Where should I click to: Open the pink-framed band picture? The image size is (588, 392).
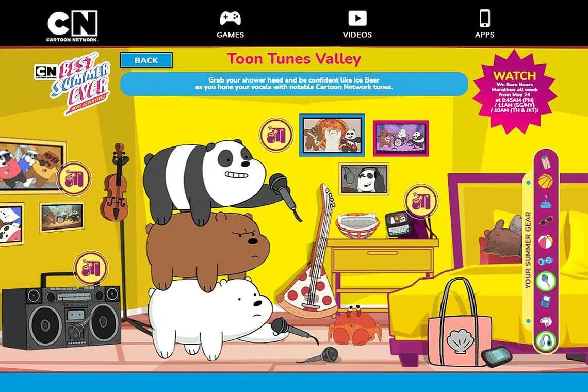coord(401,138)
